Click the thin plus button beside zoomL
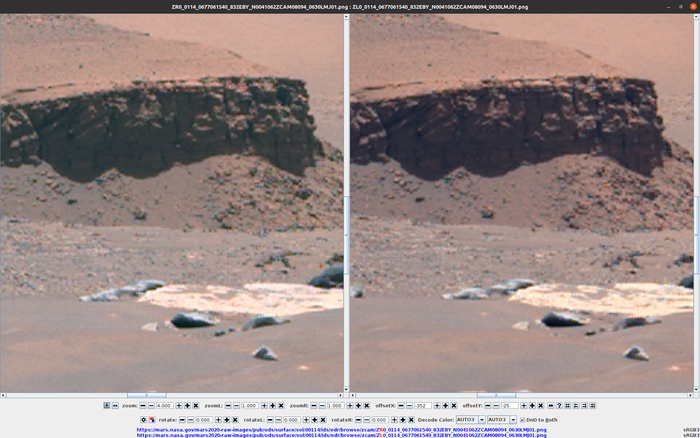 click(264, 406)
